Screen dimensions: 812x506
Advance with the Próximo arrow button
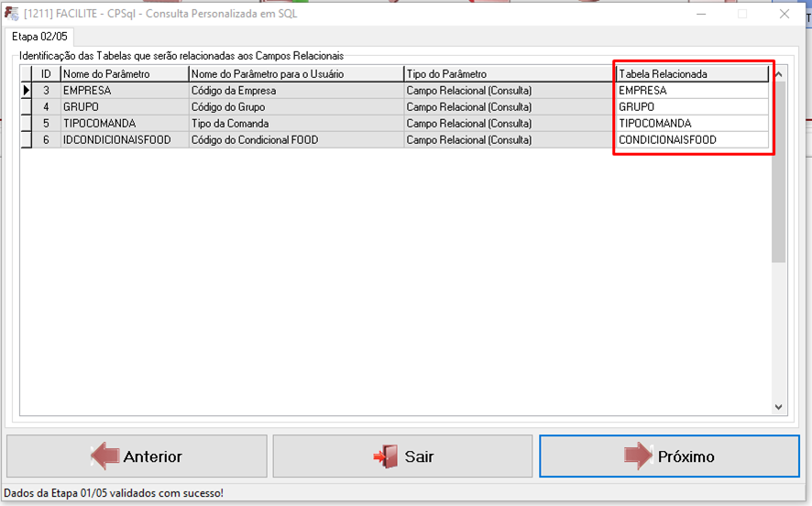pos(669,456)
